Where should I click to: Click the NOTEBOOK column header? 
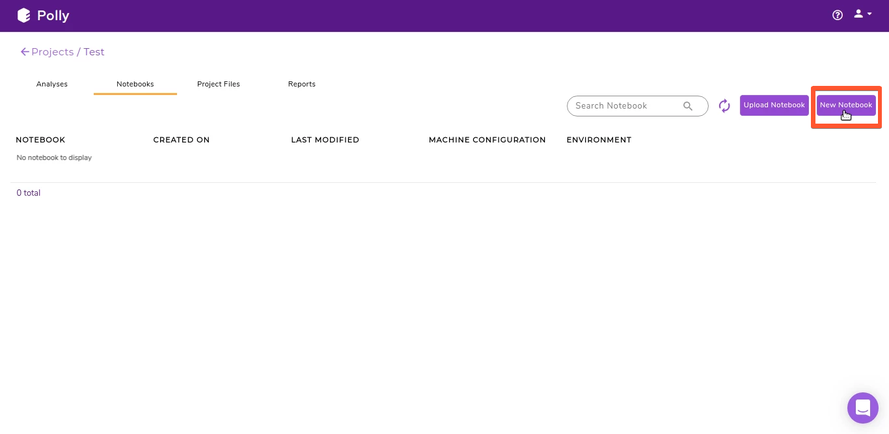40,140
